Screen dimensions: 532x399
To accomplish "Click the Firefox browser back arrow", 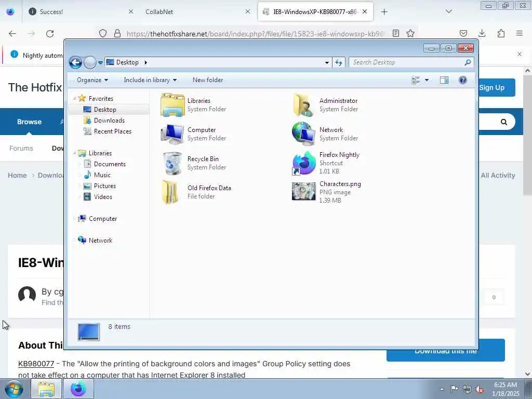I will pyautogui.click(x=12, y=34).
